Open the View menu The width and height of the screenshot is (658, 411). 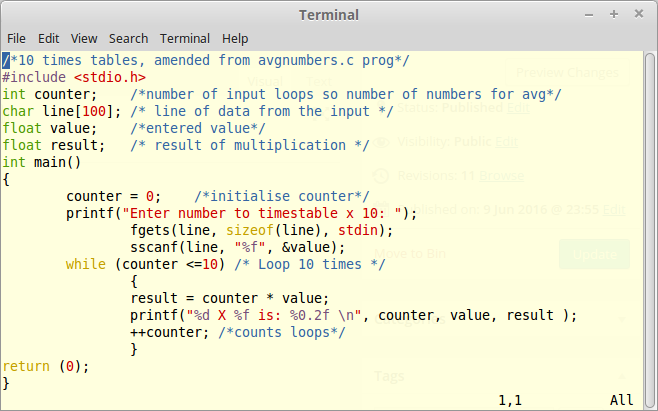pyautogui.click(x=83, y=38)
